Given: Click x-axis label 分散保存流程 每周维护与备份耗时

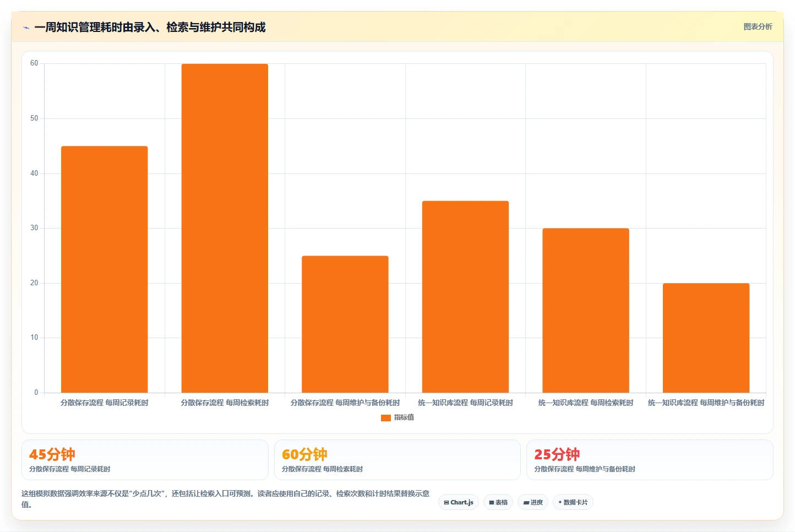Looking at the screenshot, I should pyautogui.click(x=345, y=403).
